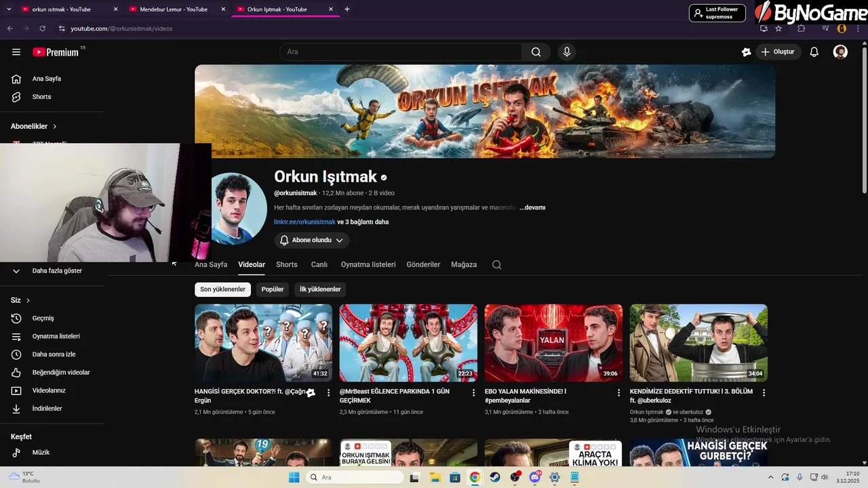The height and width of the screenshot is (488, 868).
Task: Click the browser address bar URL
Action: coord(122,28)
